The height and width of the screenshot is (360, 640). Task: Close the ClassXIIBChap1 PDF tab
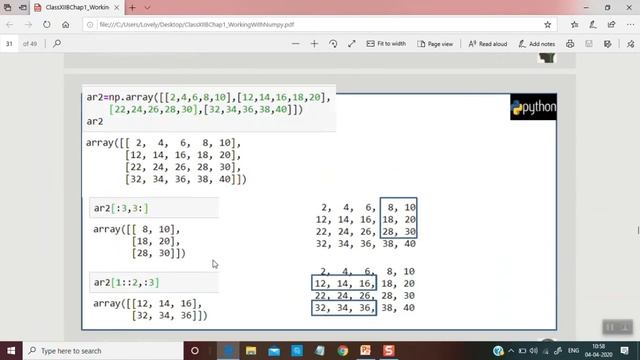pos(117,7)
